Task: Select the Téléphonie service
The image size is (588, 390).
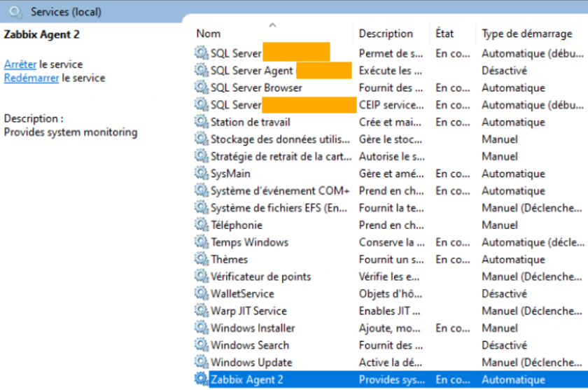Action: 237,225
